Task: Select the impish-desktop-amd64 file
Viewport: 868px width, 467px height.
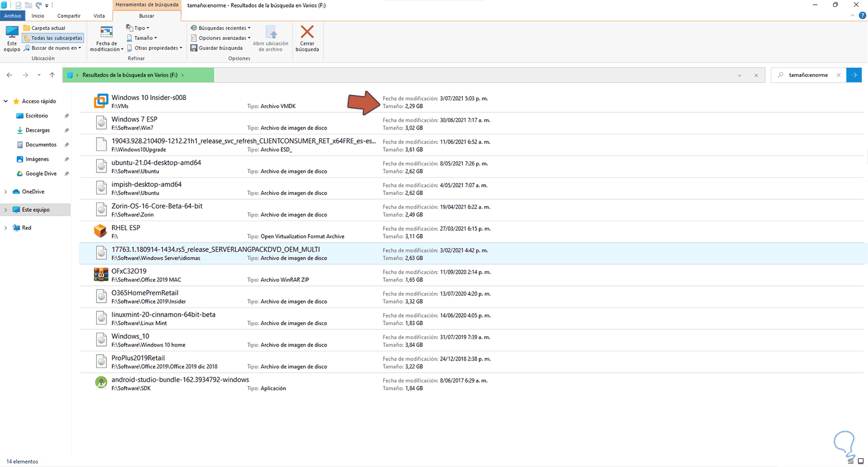Action: point(472,188)
